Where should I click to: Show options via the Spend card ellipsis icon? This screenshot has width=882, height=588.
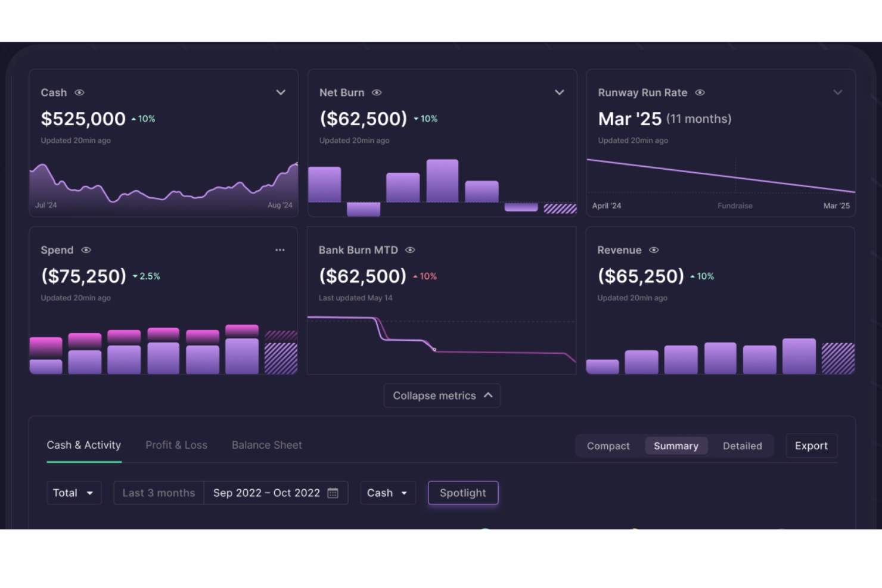[280, 250]
